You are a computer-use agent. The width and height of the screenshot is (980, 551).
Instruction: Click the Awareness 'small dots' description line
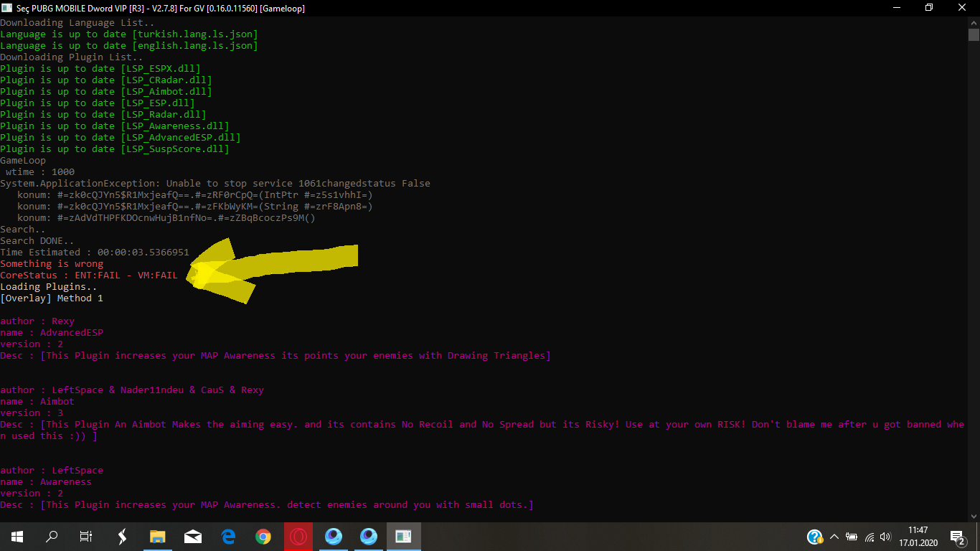pyautogui.click(x=267, y=505)
